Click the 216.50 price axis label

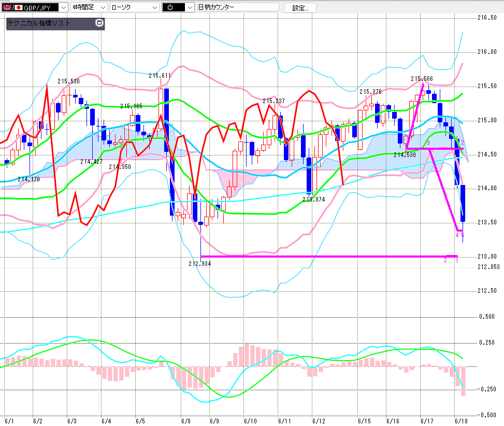point(487,18)
